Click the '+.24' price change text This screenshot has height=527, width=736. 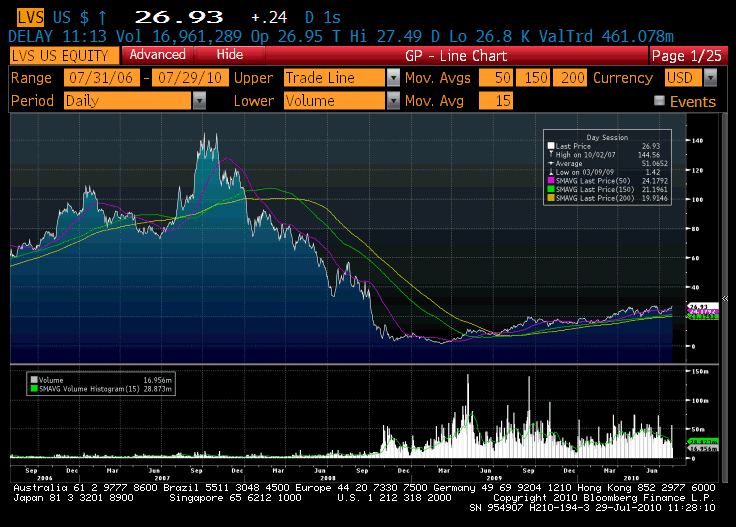pyautogui.click(x=269, y=18)
